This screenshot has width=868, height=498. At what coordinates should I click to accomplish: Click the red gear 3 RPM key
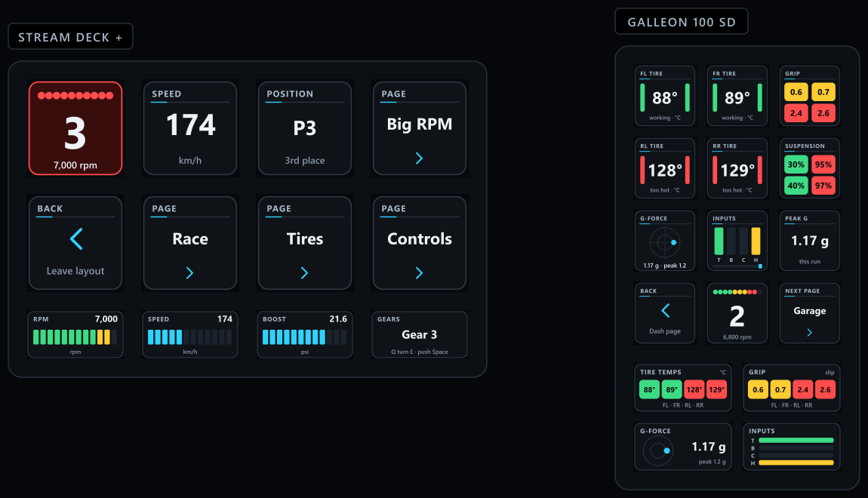[75, 128]
